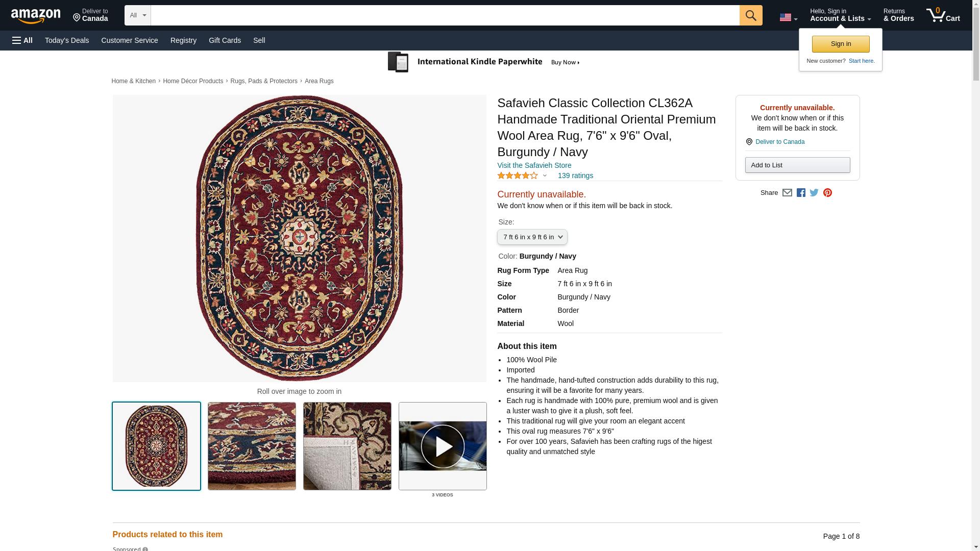The image size is (980, 551).
Task: Expand the search category All dropdown
Action: tap(137, 15)
